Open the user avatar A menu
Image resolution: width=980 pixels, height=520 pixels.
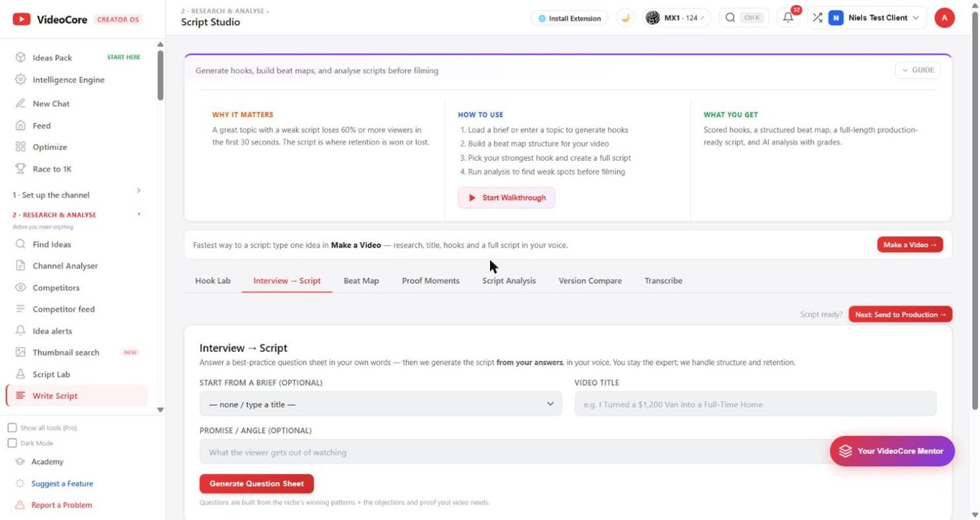coord(944,18)
